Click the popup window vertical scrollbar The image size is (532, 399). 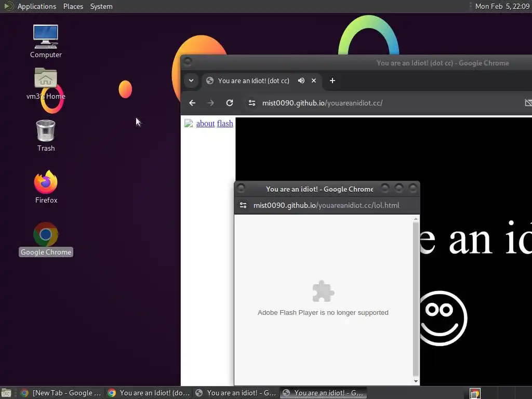416,300
